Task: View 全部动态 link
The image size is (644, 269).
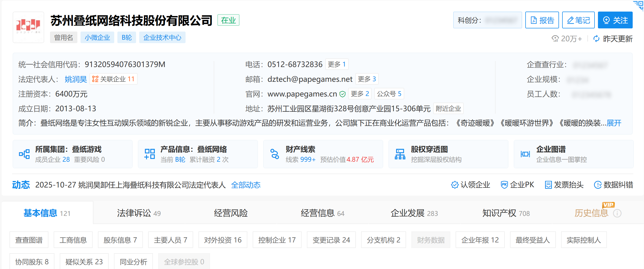Action: [x=246, y=185]
